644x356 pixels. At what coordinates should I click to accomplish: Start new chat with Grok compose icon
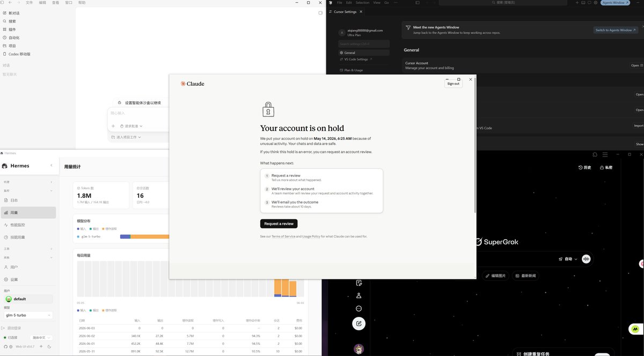(x=359, y=323)
